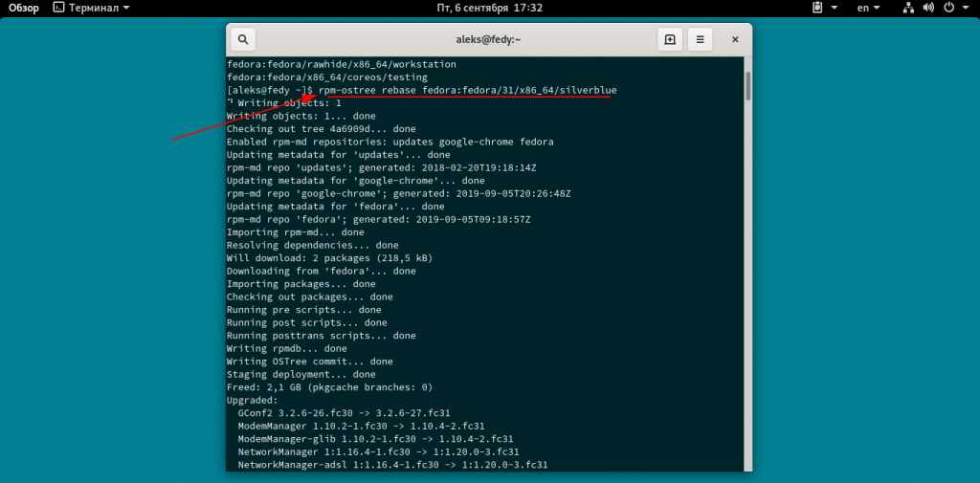The width and height of the screenshot is (980, 483).
Task: Open the terminal hamburger menu
Action: click(x=701, y=39)
